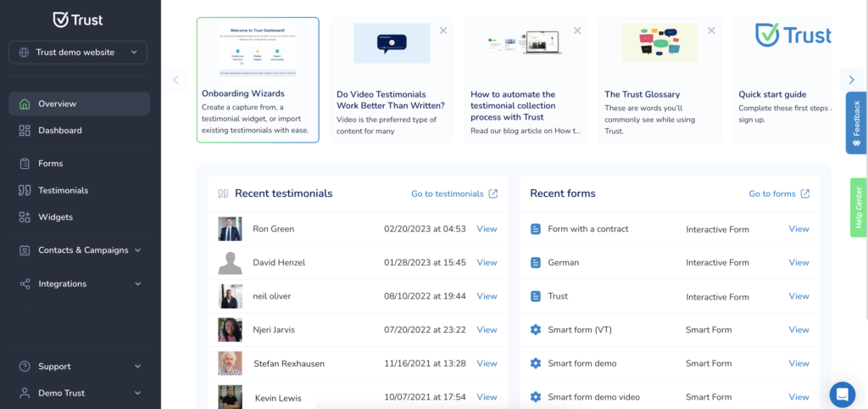The image size is (868, 409).
Task: Expand Contacts & Campaigns chevron
Action: pos(138,250)
